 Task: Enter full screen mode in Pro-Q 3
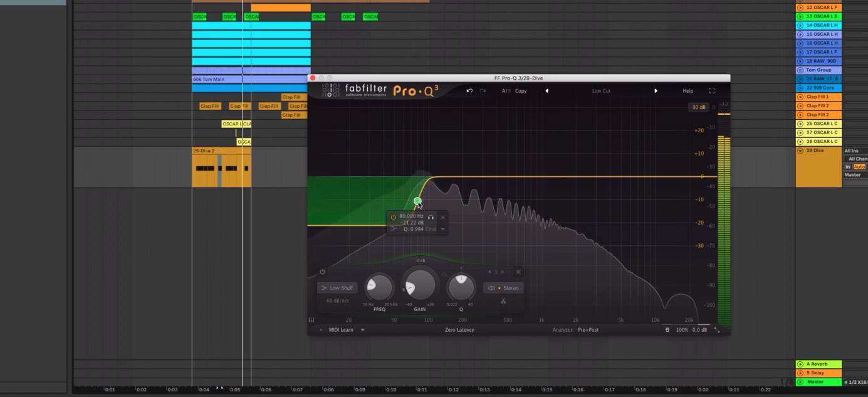coord(711,91)
